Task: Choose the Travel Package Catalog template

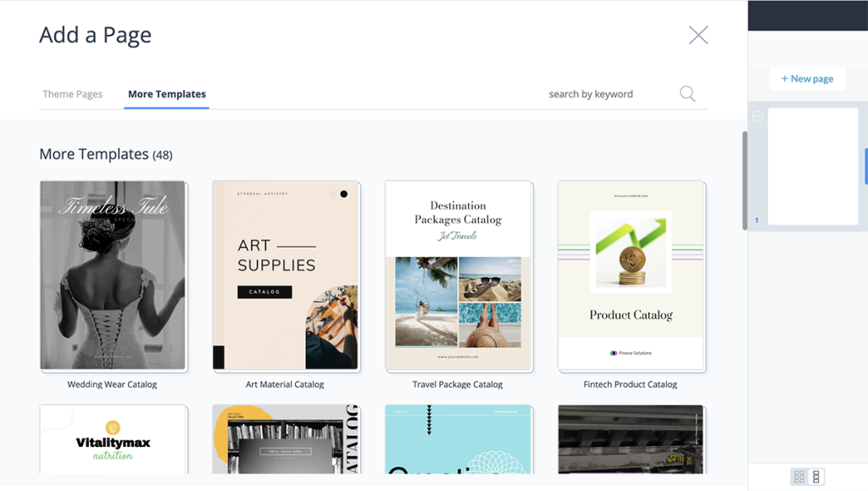Action: (x=459, y=275)
